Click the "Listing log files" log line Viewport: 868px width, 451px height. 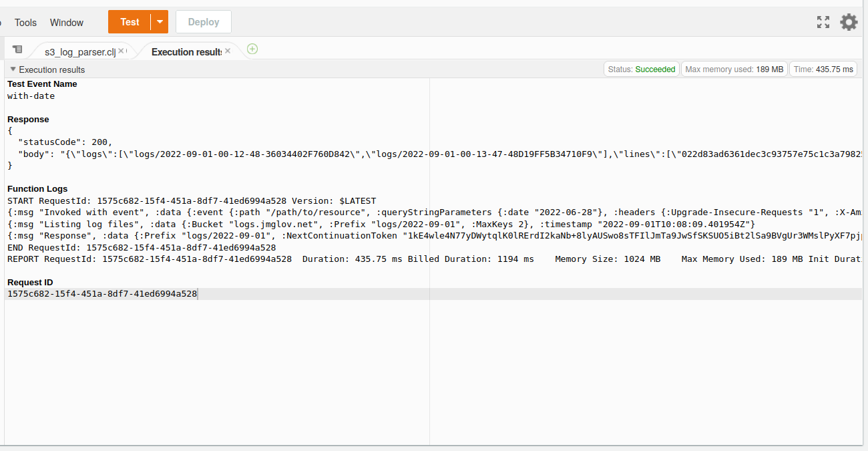coord(381,224)
